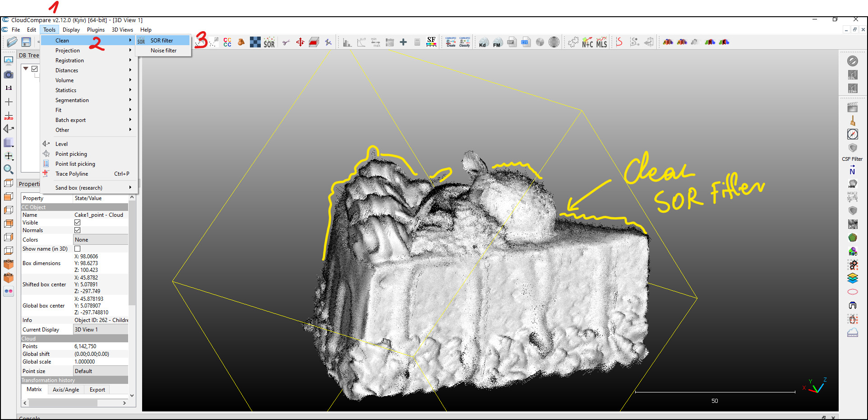Switch to the Matrix tab
The height and width of the screenshot is (420, 868).
[x=34, y=389]
